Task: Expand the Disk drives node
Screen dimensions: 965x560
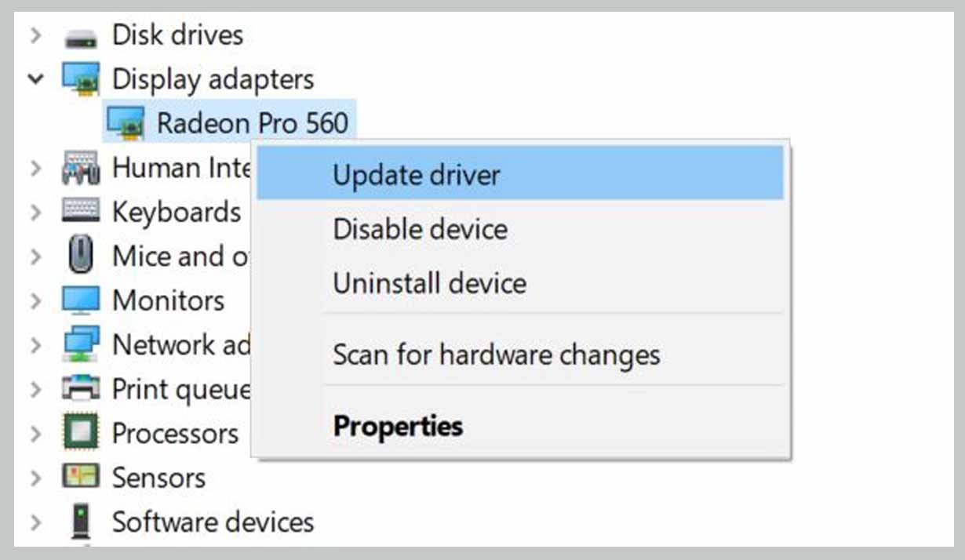Action: pyautogui.click(x=35, y=35)
